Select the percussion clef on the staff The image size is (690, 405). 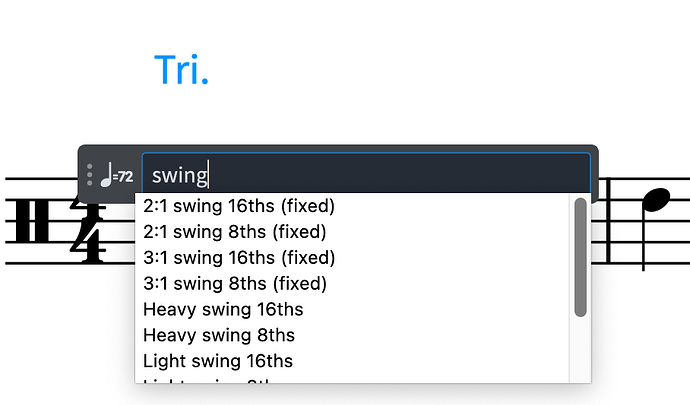pyautogui.click(x=33, y=221)
